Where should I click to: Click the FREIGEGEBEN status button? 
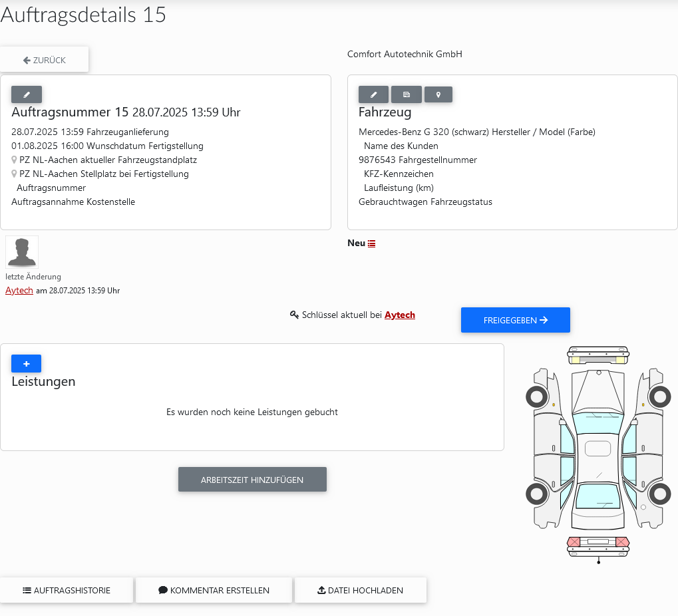tap(516, 320)
